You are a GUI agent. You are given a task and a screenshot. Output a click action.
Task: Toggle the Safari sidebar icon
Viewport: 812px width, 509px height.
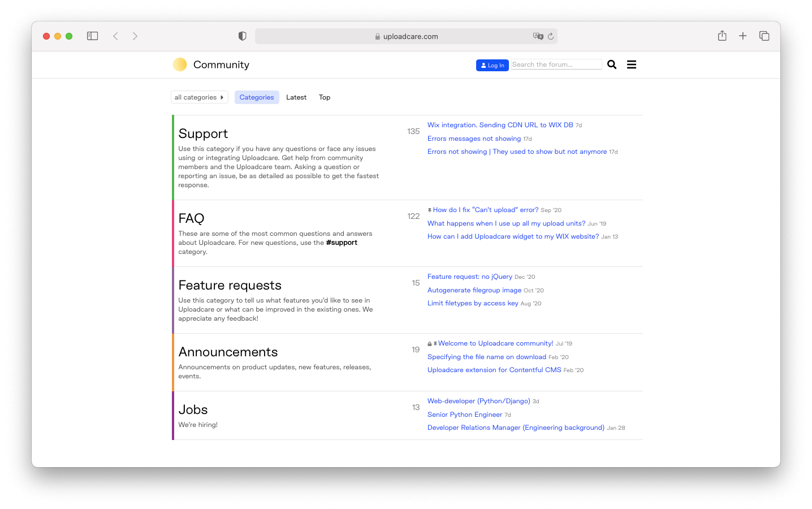(93, 36)
